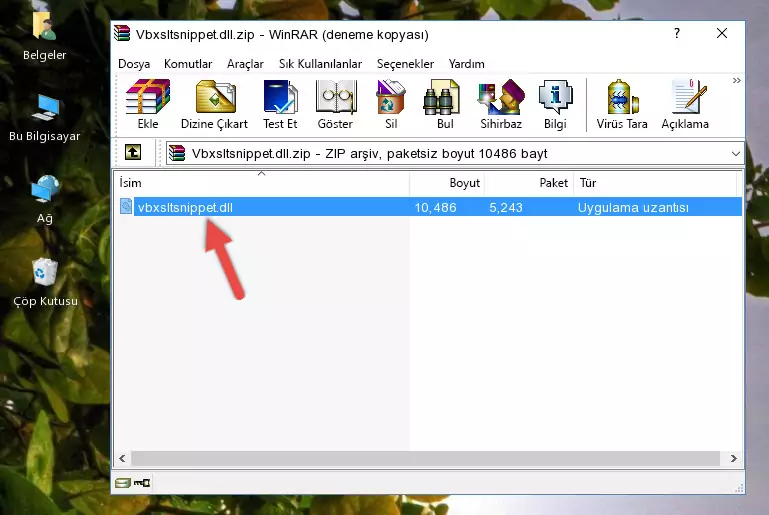Click the Uygulama uzantısı type cell

(633, 207)
